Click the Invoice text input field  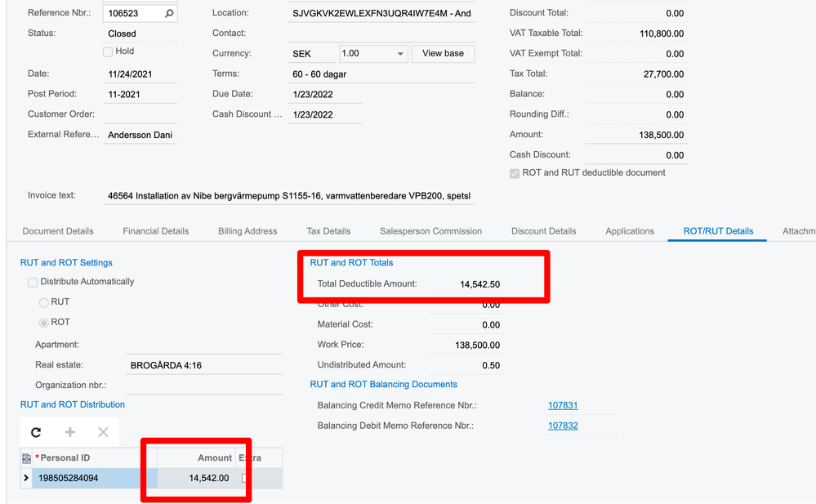point(289,196)
